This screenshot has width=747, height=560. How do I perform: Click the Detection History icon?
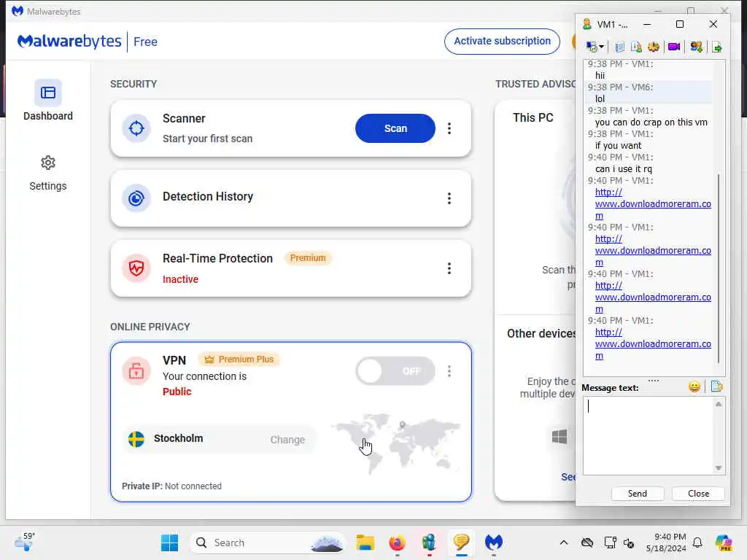point(136,198)
